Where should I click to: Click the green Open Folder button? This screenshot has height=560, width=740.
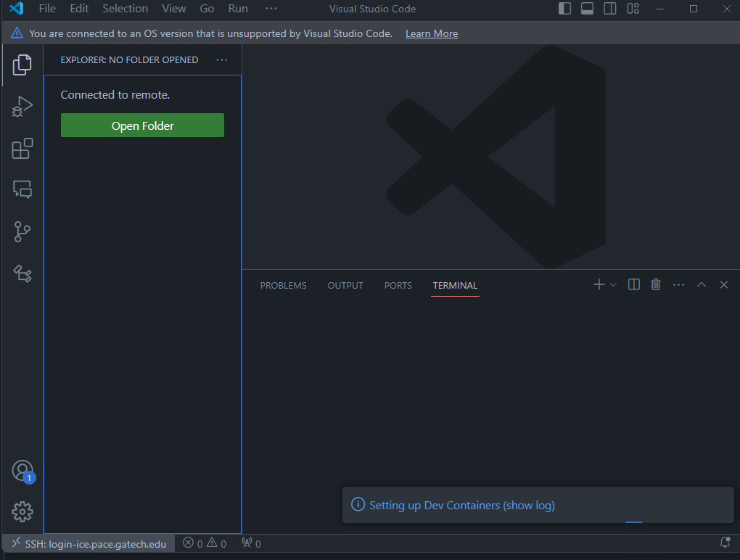[x=142, y=125]
